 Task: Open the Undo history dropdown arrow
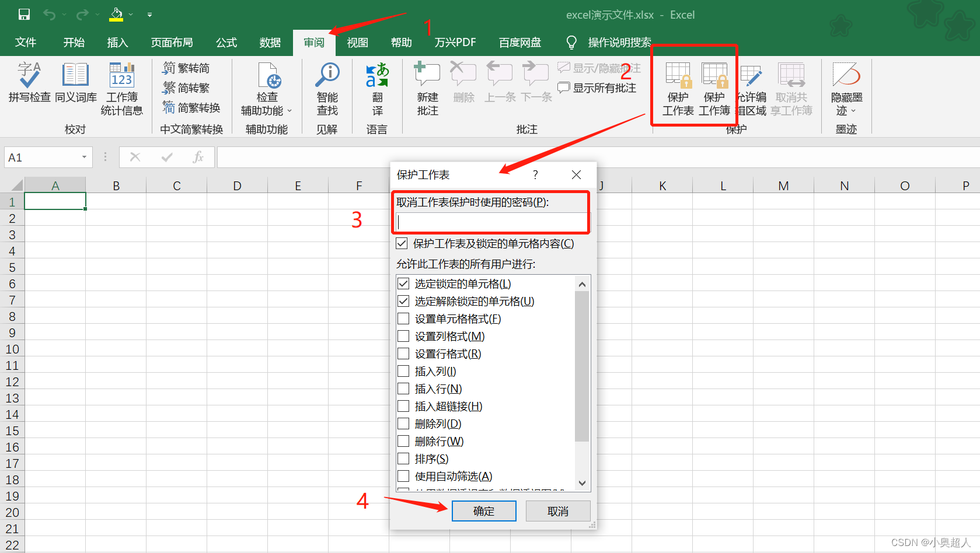click(64, 15)
